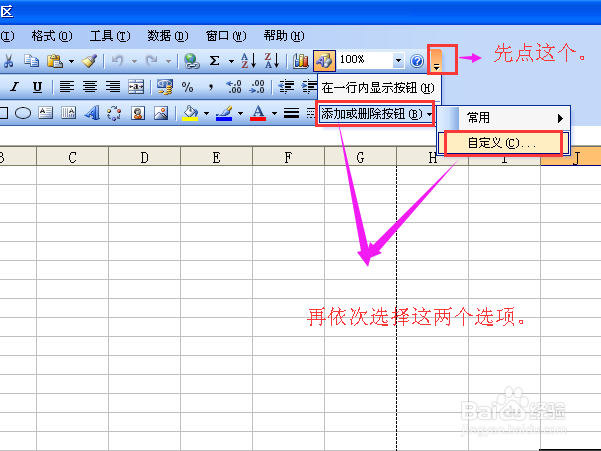Apply Percent style icon
601x451 pixels.
[x=187, y=87]
